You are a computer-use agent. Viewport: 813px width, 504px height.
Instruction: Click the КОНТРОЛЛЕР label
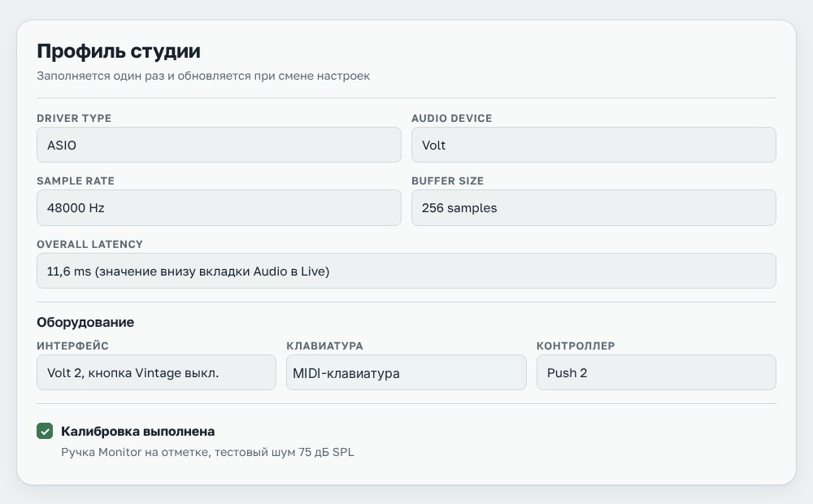(576, 345)
